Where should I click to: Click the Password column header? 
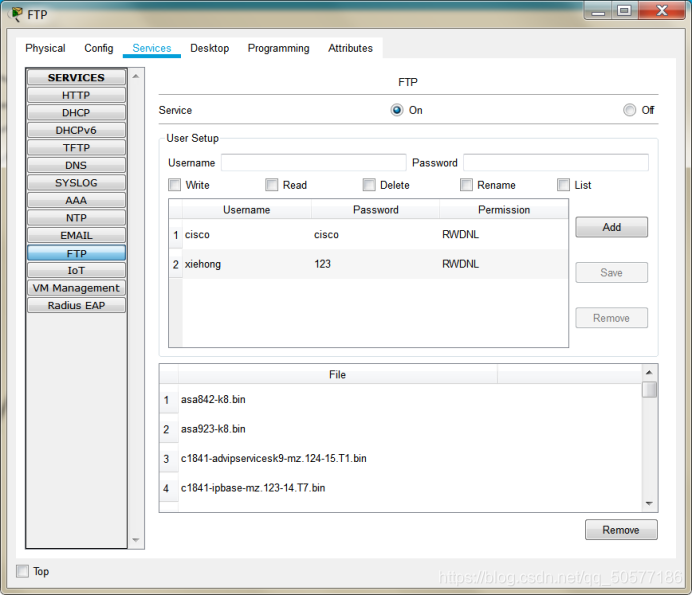[376, 210]
